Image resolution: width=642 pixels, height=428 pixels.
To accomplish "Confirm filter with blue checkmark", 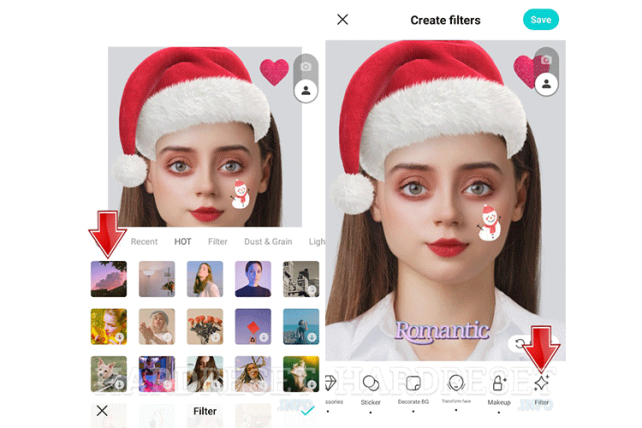I will tap(308, 410).
